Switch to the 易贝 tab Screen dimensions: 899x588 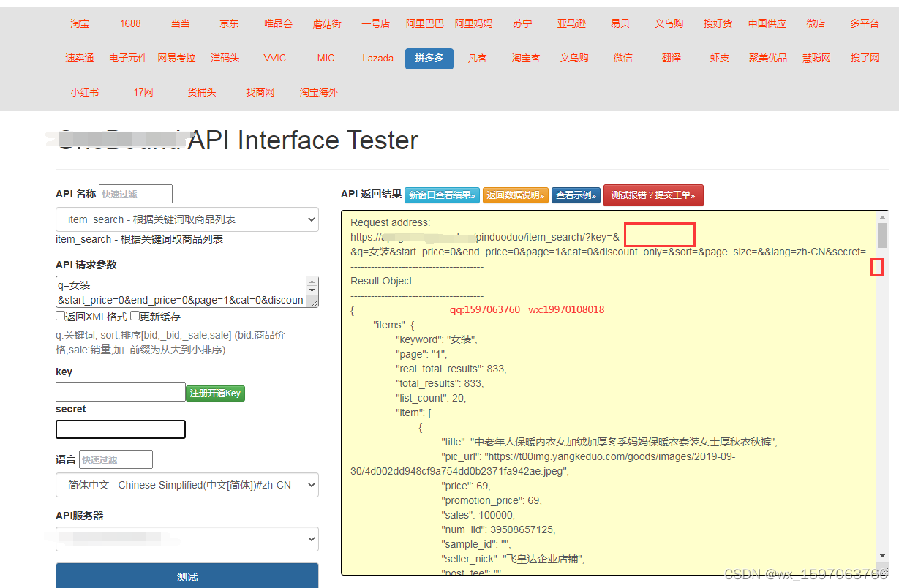click(620, 23)
